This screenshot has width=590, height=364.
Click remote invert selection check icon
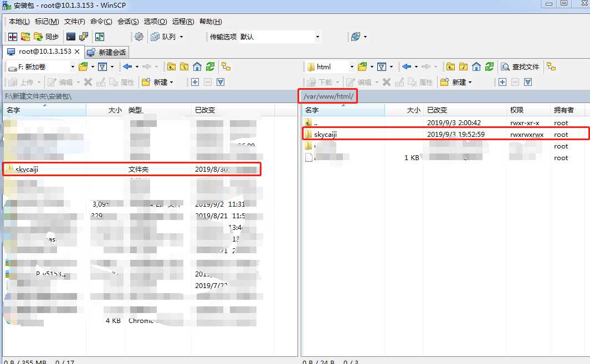coord(528,82)
